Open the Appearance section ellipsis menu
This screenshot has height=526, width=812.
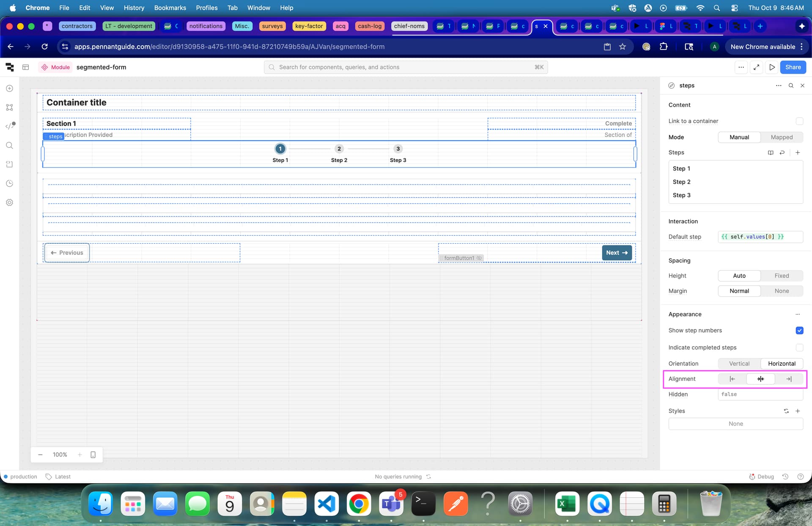tap(798, 314)
